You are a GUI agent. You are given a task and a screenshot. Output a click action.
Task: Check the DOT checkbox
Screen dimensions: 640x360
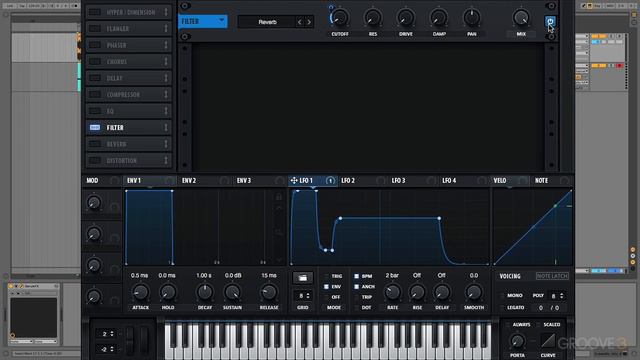pos(356,307)
